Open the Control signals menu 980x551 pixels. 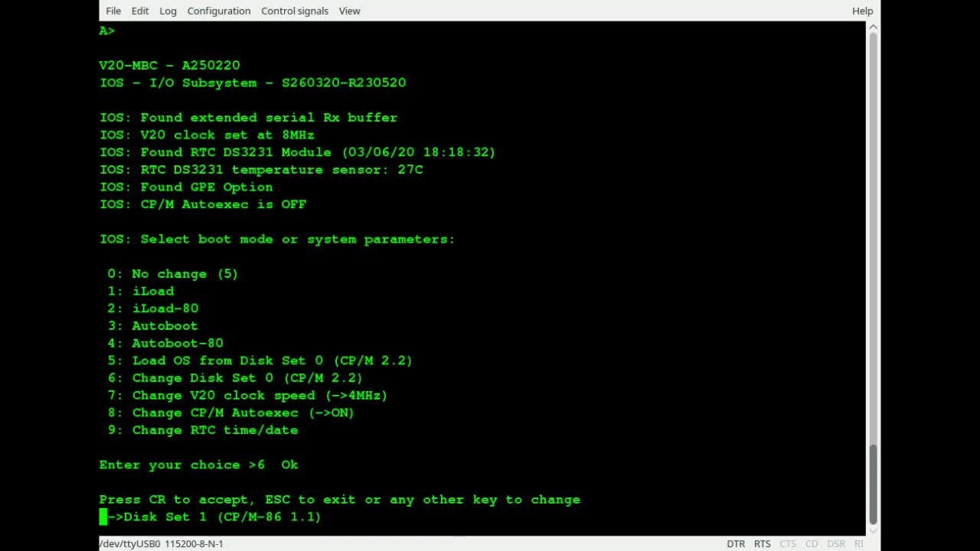coord(295,11)
